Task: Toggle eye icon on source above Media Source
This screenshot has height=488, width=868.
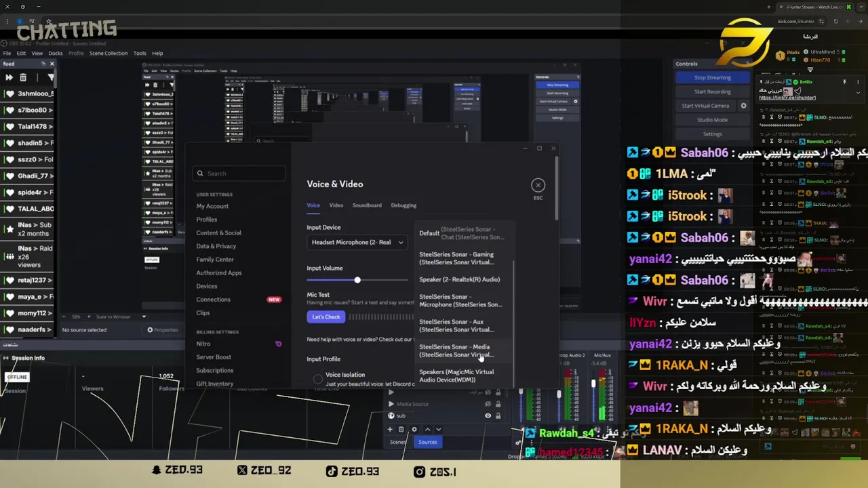Action: pyautogui.click(x=488, y=392)
